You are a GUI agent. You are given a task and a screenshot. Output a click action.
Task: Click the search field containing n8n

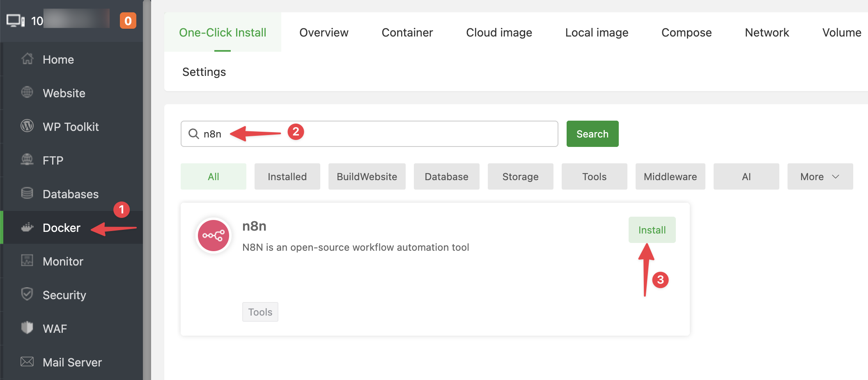pyautogui.click(x=370, y=134)
